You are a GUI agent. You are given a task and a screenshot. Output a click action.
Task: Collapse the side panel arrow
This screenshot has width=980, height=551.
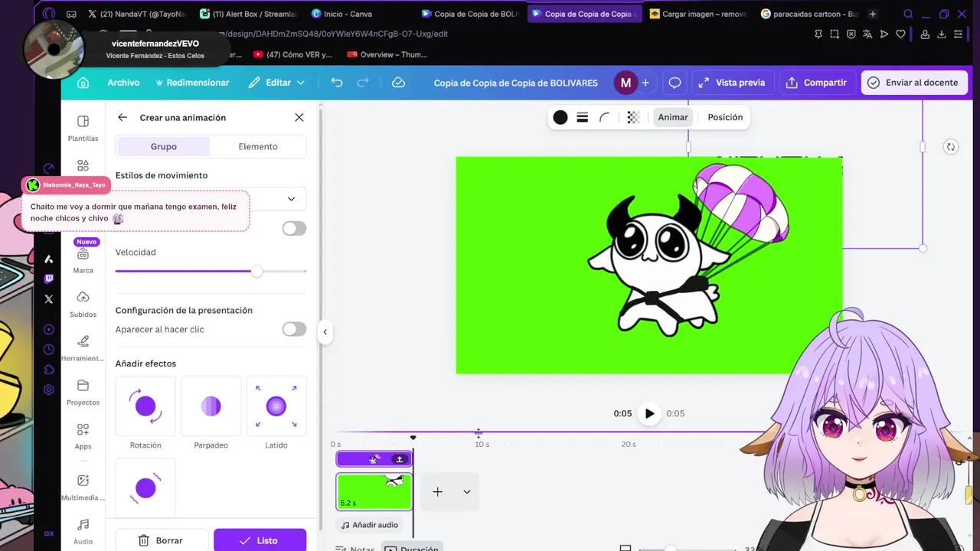point(325,332)
